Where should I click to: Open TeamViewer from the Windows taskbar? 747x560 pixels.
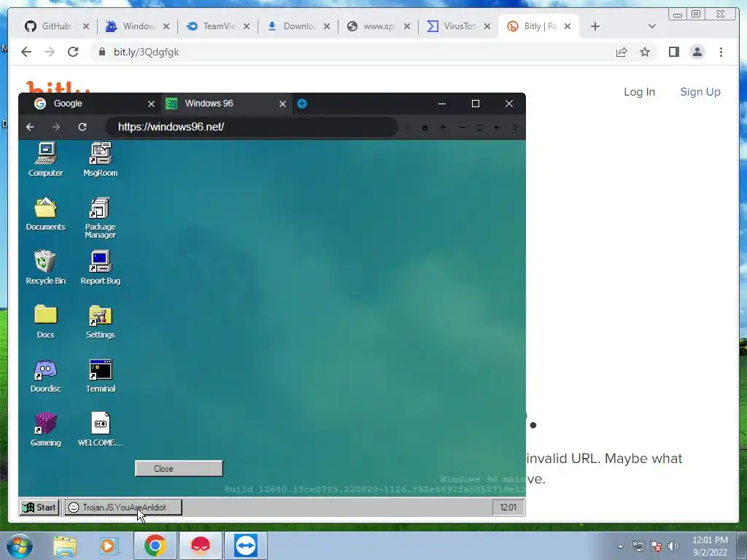tap(246, 545)
